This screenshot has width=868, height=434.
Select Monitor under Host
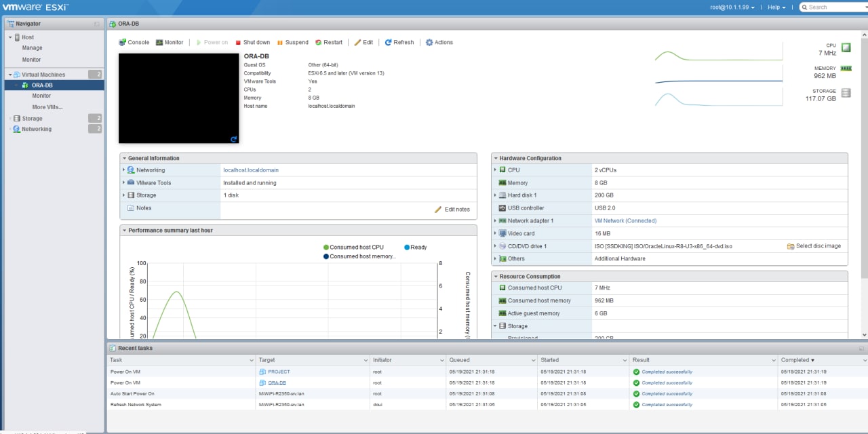tap(31, 60)
